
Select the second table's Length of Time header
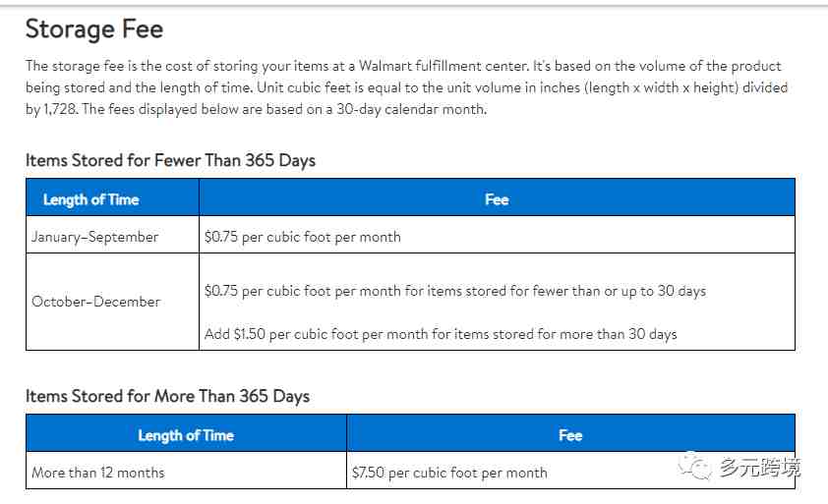tap(186, 435)
